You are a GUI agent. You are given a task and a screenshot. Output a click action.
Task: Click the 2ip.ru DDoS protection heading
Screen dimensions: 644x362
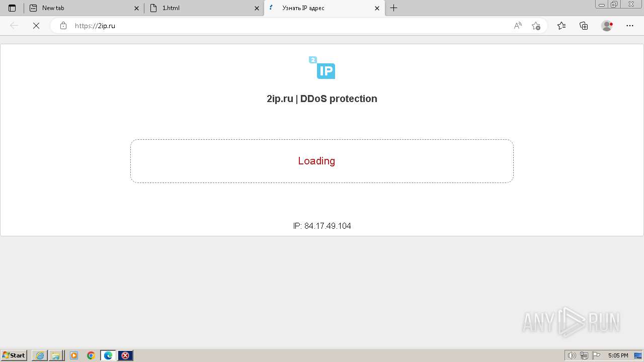(322, 99)
